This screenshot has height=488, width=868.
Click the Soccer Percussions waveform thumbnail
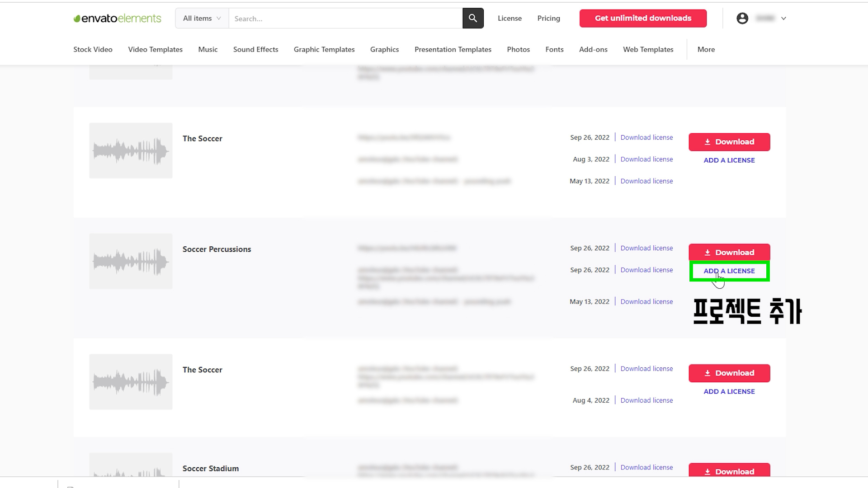[x=131, y=261]
